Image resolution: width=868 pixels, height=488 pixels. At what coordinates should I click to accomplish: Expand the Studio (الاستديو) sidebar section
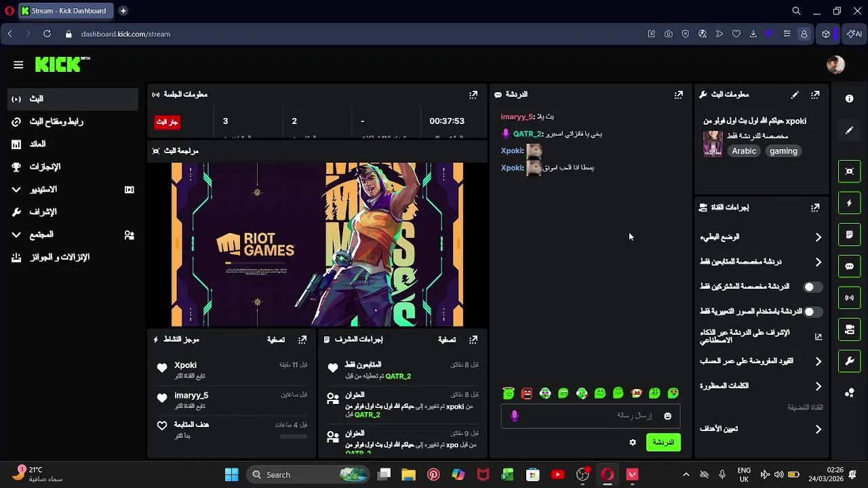(x=73, y=190)
